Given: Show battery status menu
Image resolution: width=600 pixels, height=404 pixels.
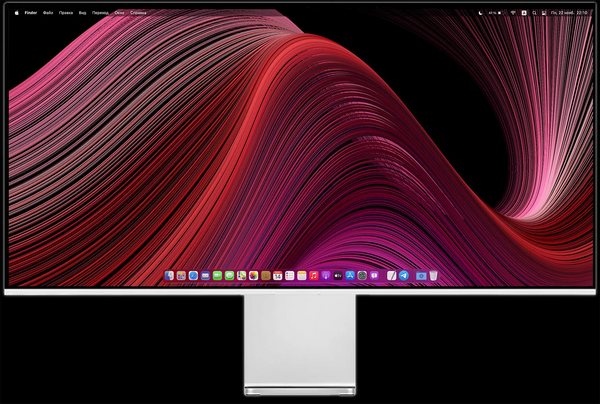Looking at the screenshot, I should click(497, 13).
